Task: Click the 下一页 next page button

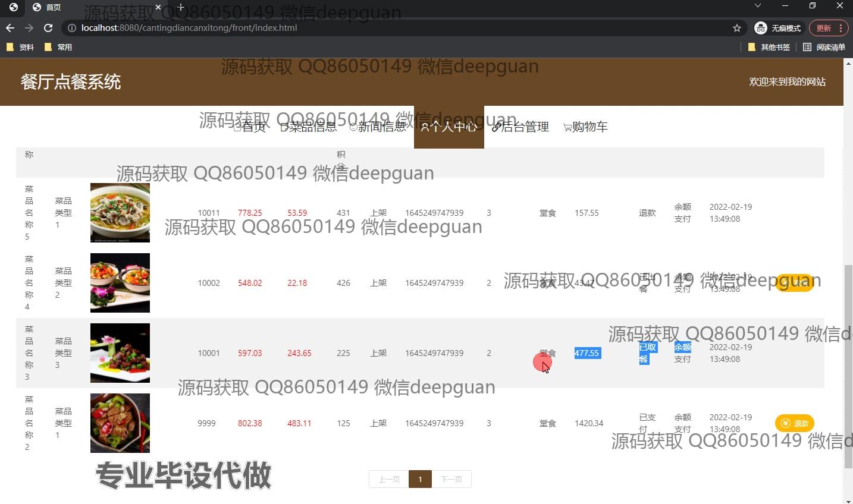Action: tap(451, 479)
